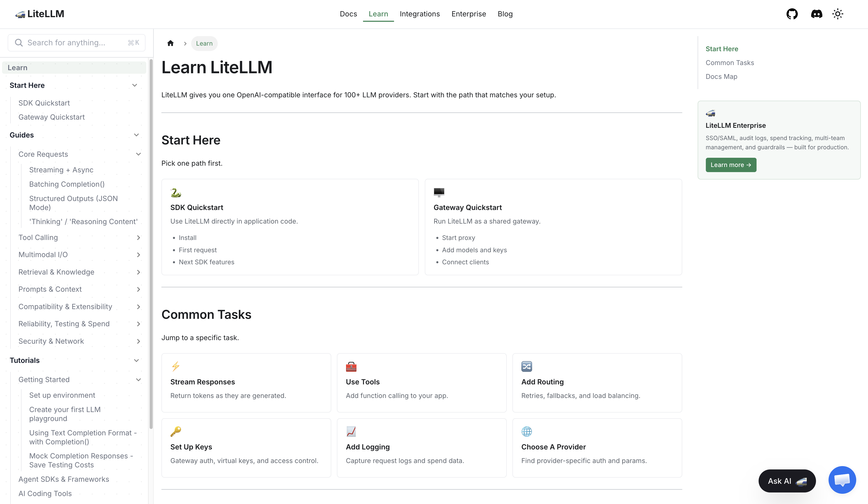Image resolution: width=868 pixels, height=504 pixels.
Task: Select the Learn nav tab
Action: click(x=378, y=14)
